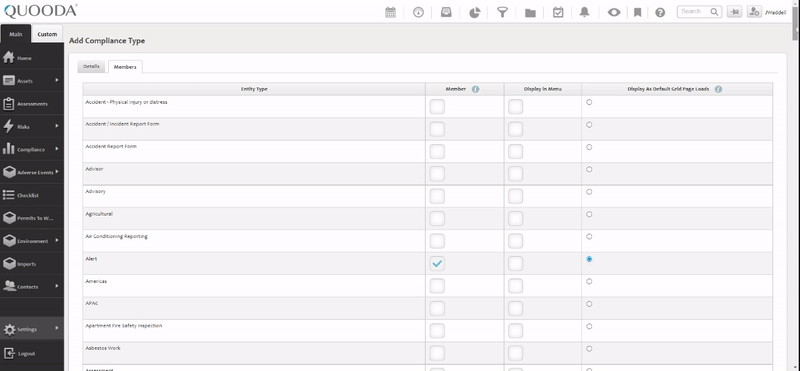Switch to the Custom sidebar tab
Viewport: 800px width, 371px height.
(x=47, y=34)
